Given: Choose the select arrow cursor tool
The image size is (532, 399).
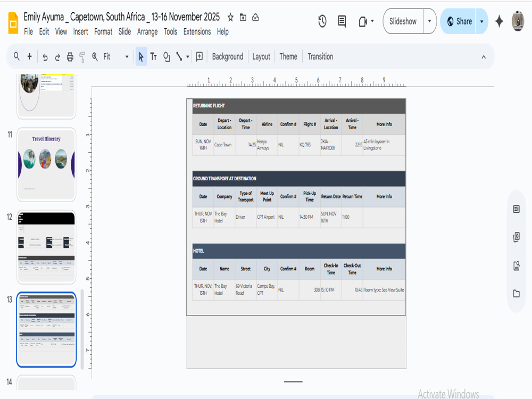Looking at the screenshot, I should tap(141, 56).
